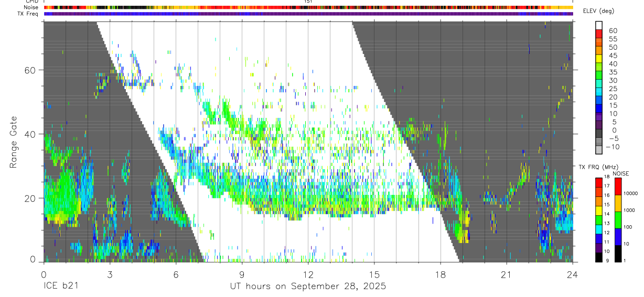The height and width of the screenshot is (297, 644).
Task: Click the 3 tick on UT hours axis
Action: coord(110,274)
